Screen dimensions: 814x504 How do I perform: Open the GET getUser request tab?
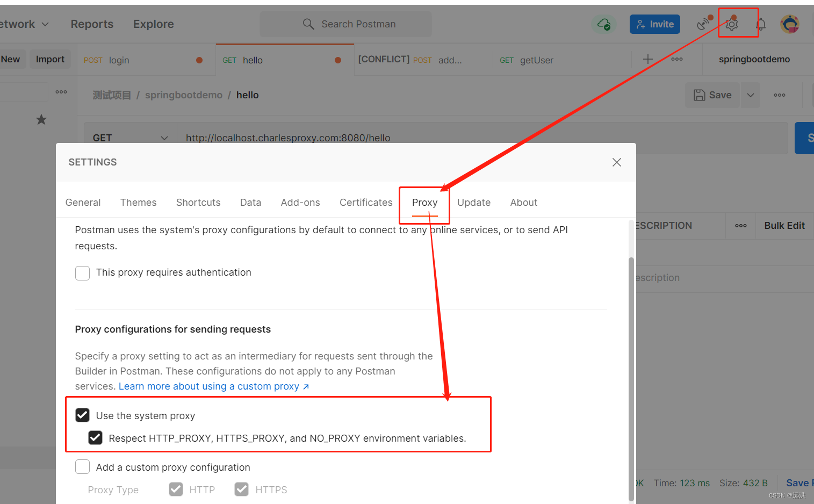(x=562, y=60)
